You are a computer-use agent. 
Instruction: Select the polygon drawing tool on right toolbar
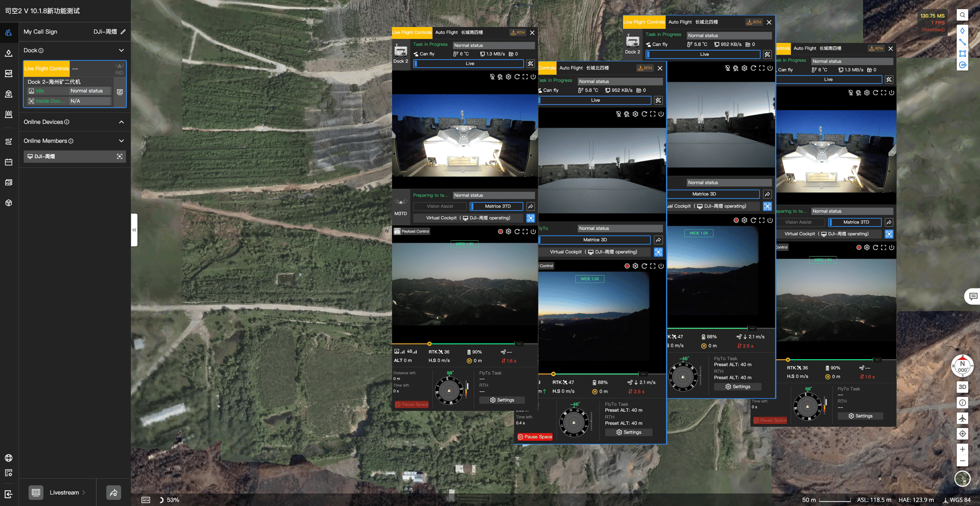pyautogui.click(x=962, y=53)
